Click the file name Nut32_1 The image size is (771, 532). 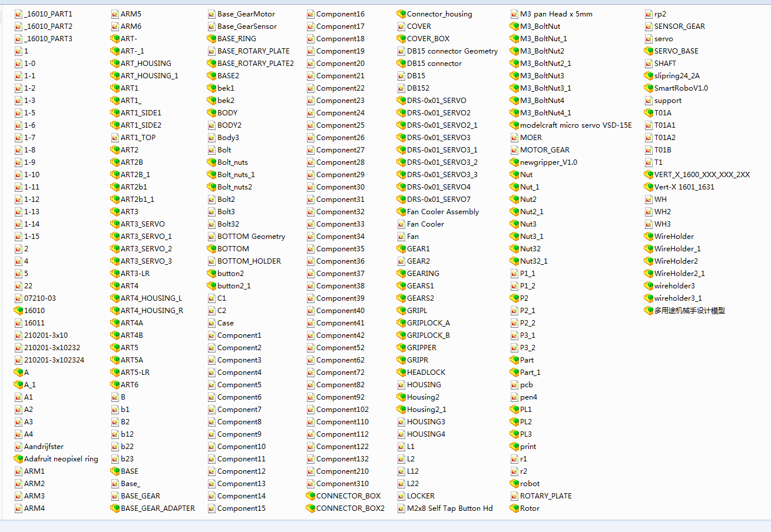click(534, 261)
